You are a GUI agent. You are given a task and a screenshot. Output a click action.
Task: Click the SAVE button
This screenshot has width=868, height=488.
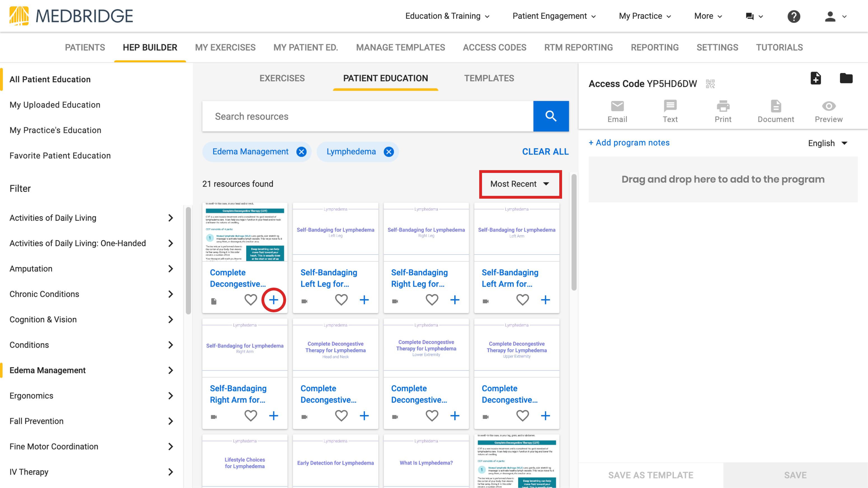click(x=795, y=475)
